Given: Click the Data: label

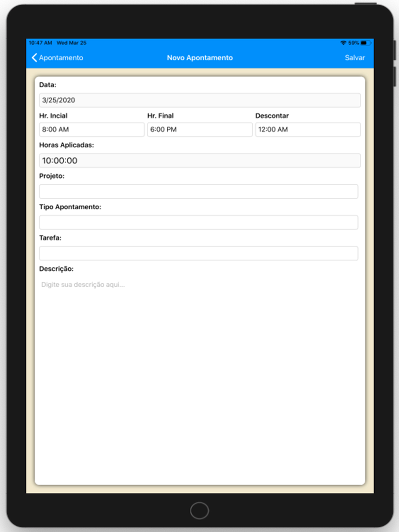Looking at the screenshot, I should click(48, 85).
